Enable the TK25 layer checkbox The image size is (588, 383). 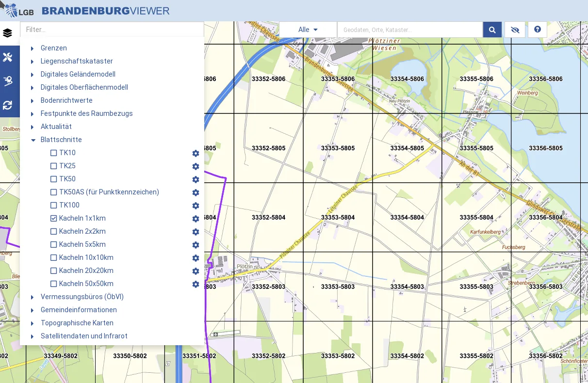(x=54, y=166)
